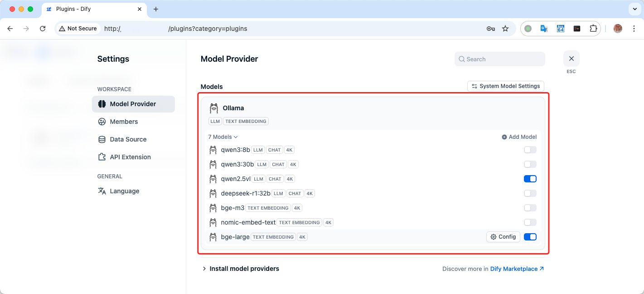Open the Members settings section
The width and height of the screenshot is (644, 294).
tap(124, 122)
